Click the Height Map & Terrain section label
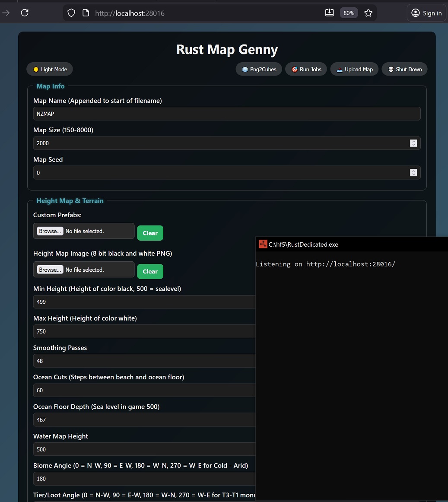The height and width of the screenshot is (502, 448). click(x=70, y=201)
